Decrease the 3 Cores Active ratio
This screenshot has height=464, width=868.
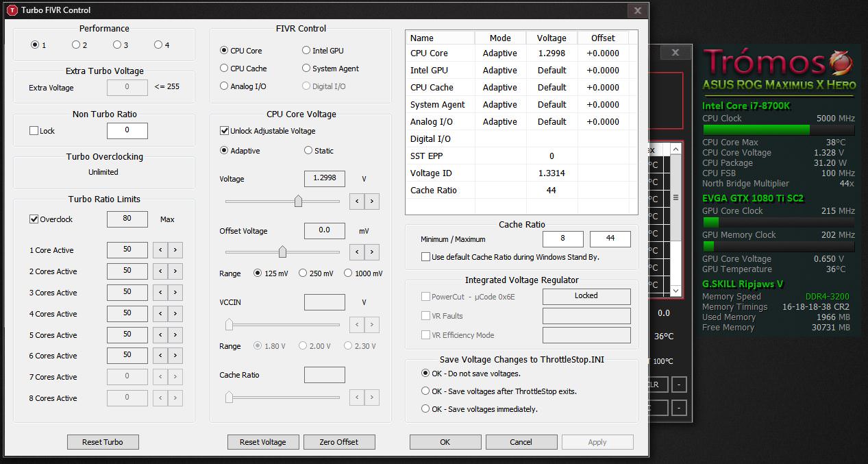pyautogui.click(x=160, y=293)
